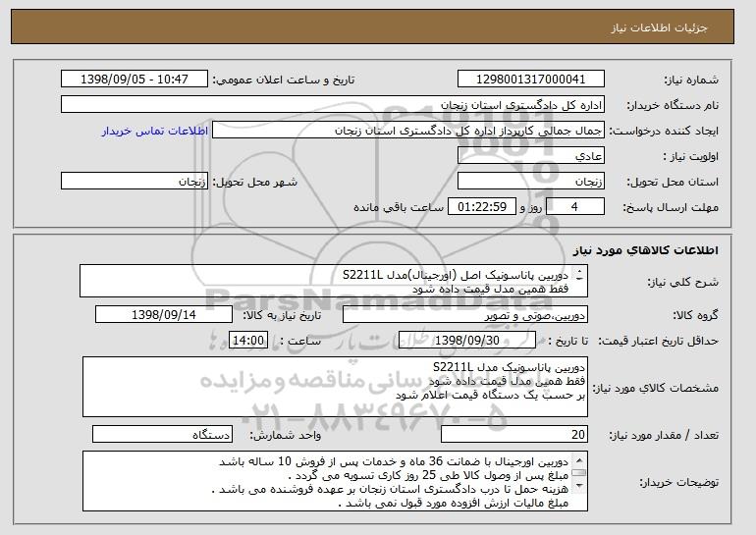The image size is (756, 535).
Task: Click the مشخصات کالای مورد نیاز label
Action: click(x=655, y=388)
